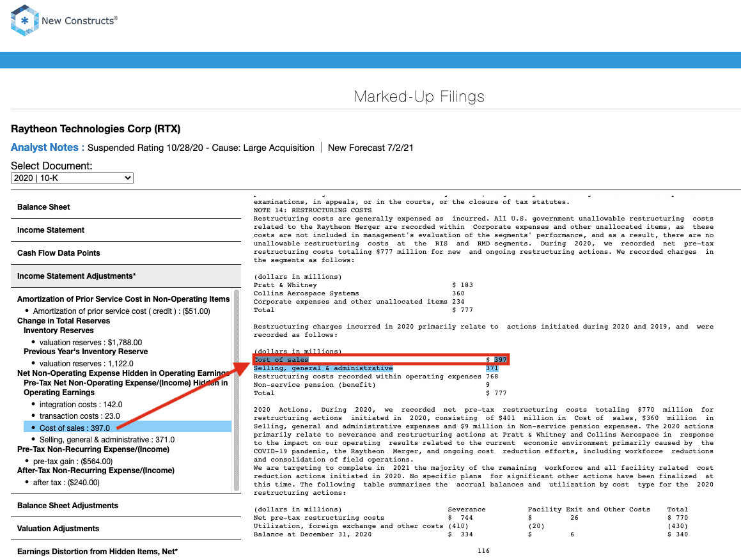This screenshot has height=560, width=741.
Task: Click the Pratt & Whitney $183 row
Action: point(363,285)
